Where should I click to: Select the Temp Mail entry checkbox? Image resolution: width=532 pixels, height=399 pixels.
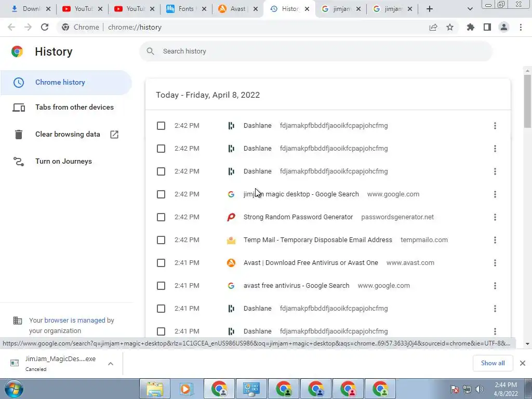161,240
